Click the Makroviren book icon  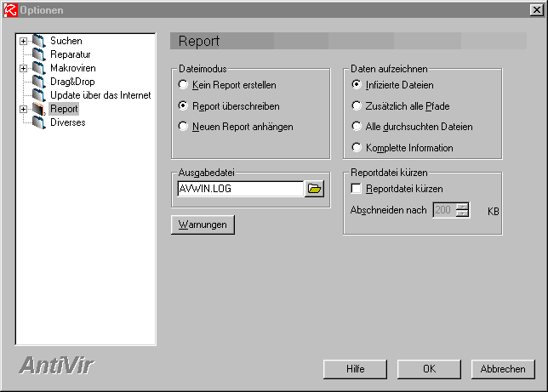point(38,68)
